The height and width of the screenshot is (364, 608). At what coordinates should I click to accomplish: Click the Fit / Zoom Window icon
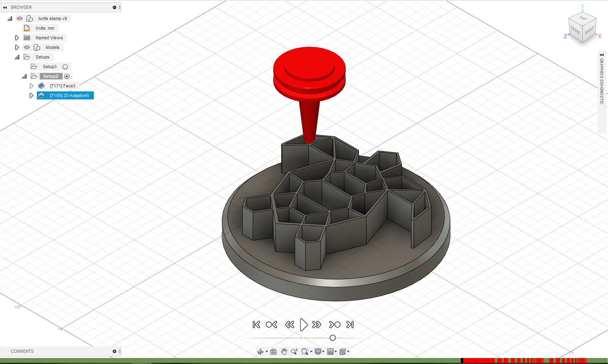click(305, 352)
